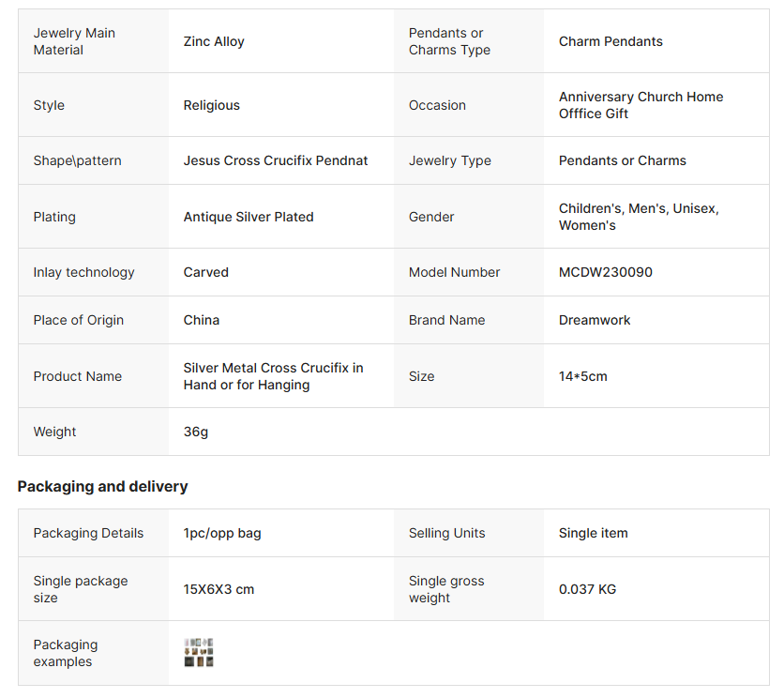This screenshot has width=784, height=698.
Task: Select the "Charm Pendants" type value
Action: (611, 41)
